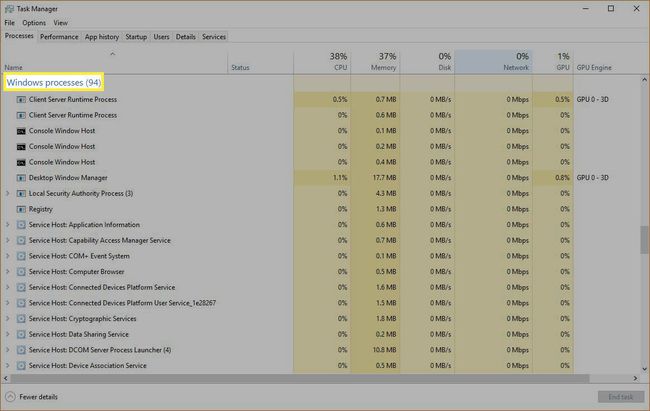Sort by the Name column header
The height and width of the screenshot is (411, 650).
point(114,61)
